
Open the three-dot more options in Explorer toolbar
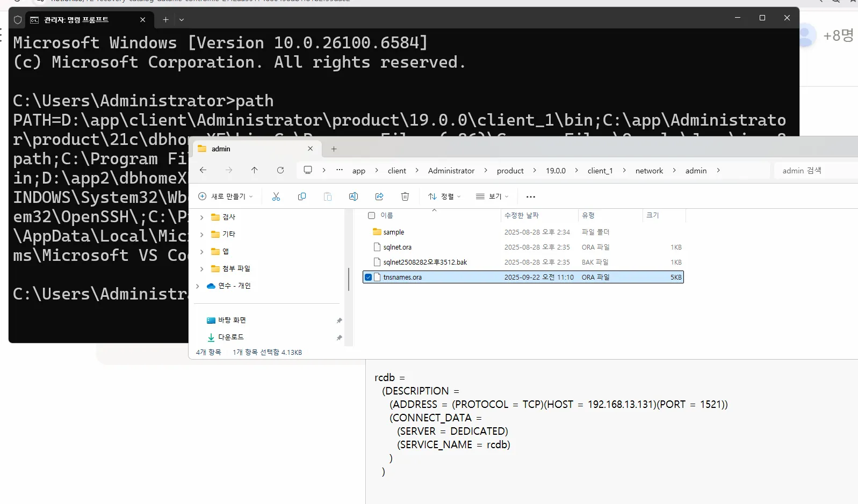(531, 197)
